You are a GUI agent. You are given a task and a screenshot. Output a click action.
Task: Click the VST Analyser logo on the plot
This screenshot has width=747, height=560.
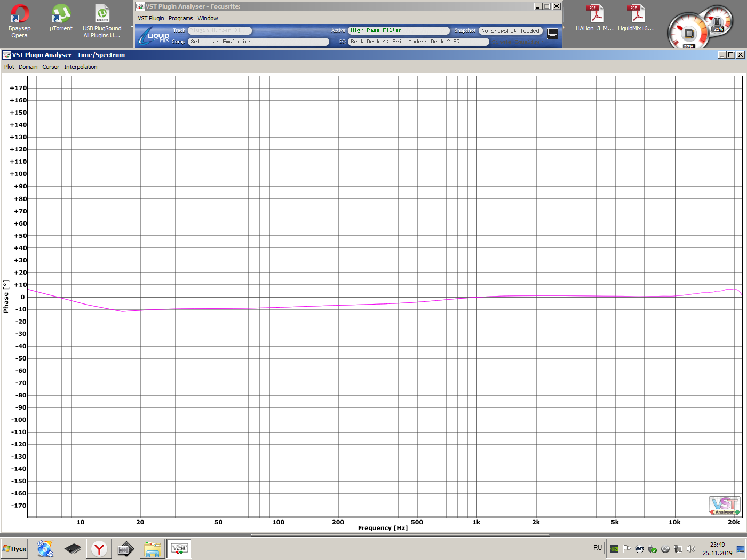tap(725, 505)
